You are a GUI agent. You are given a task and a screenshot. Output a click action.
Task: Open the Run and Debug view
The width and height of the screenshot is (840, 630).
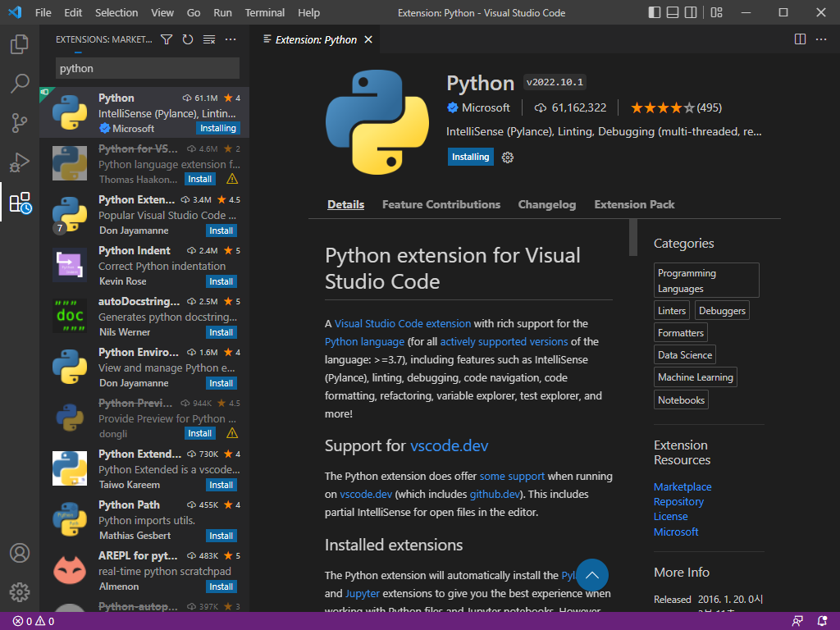[20, 162]
